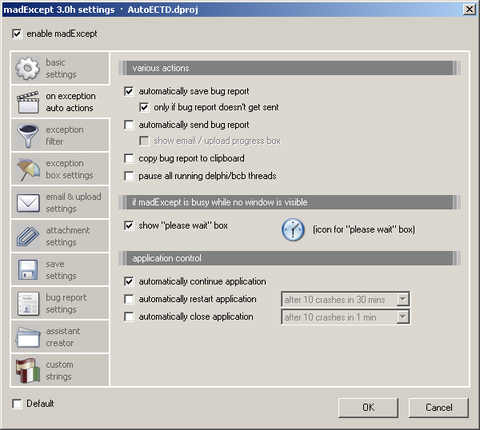Enable automatically send bug report

coord(129,125)
